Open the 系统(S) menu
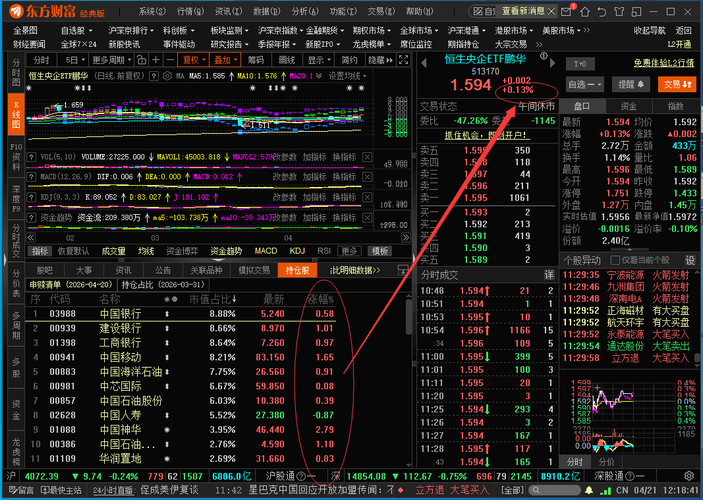Viewport: 703px width, 500px height. tap(152, 11)
